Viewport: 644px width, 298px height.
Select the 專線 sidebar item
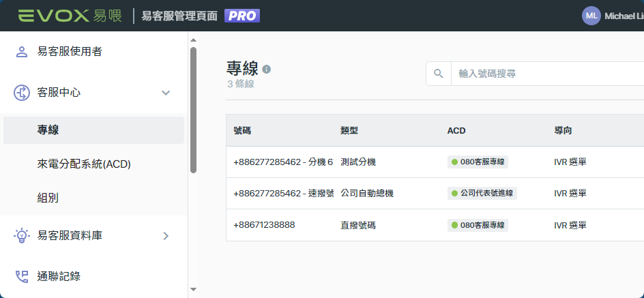point(93,130)
